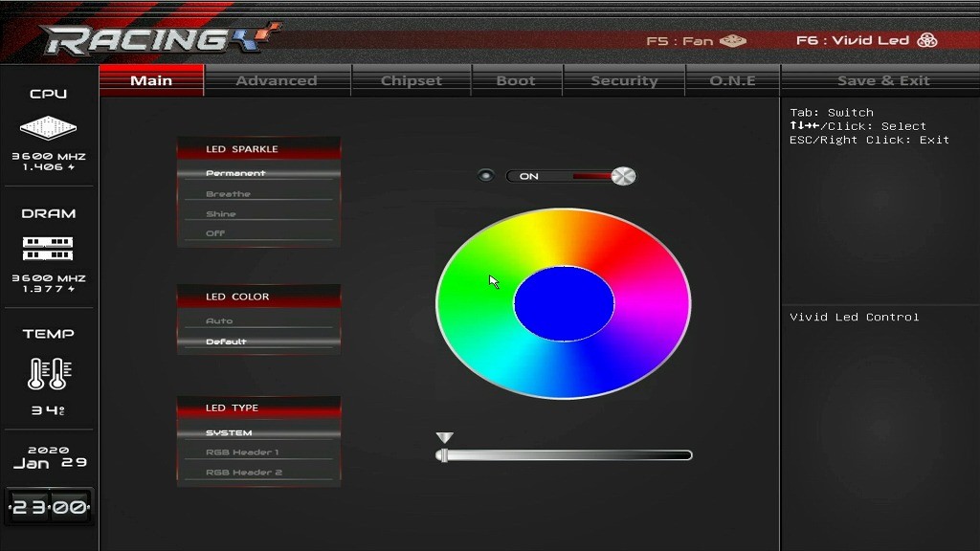Click the F5 Fan icon

coord(733,41)
